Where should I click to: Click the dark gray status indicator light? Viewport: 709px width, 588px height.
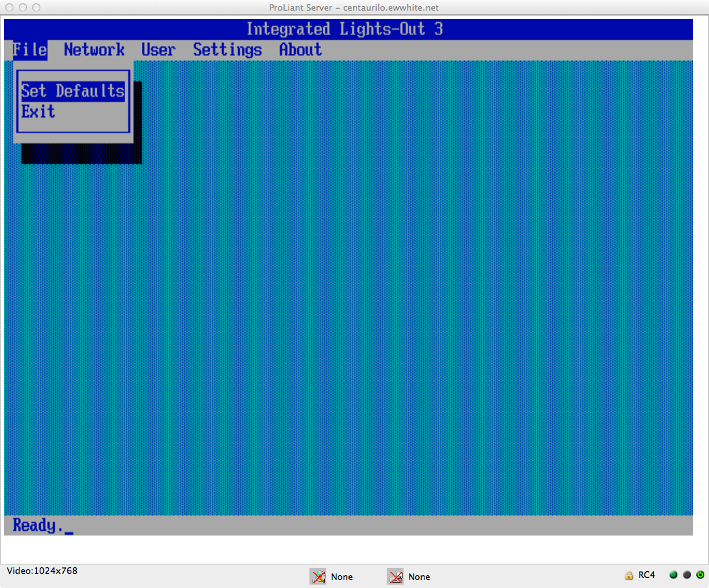pyautogui.click(x=687, y=575)
